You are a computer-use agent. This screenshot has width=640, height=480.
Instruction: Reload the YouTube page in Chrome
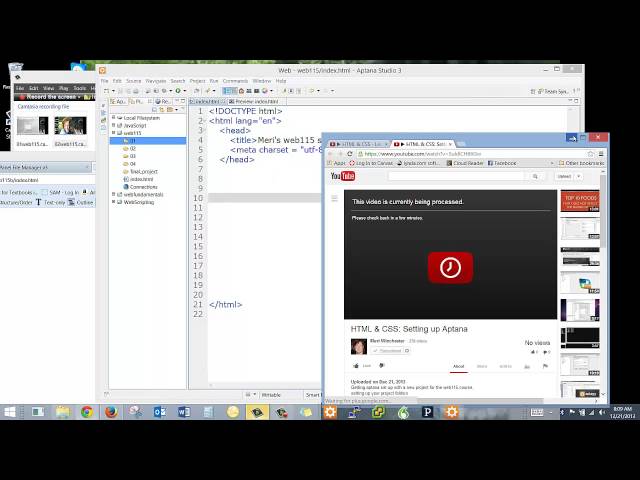[x=349, y=154]
